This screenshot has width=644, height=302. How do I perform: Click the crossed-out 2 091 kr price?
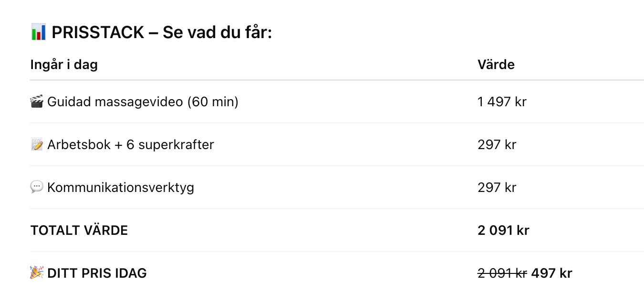click(x=502, y=273)
